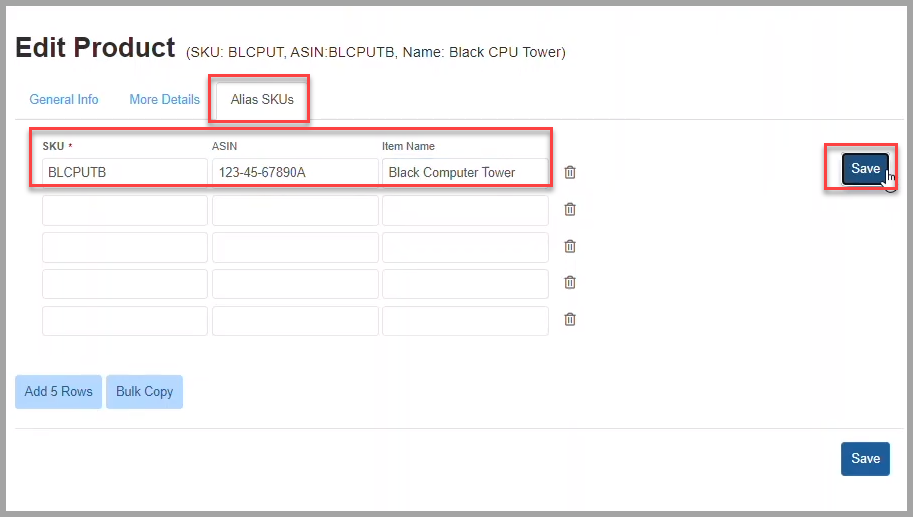Viewport: 913px width, 517px height.
Task: Click trash icon on second alias row
Action: tap(570, 210)
